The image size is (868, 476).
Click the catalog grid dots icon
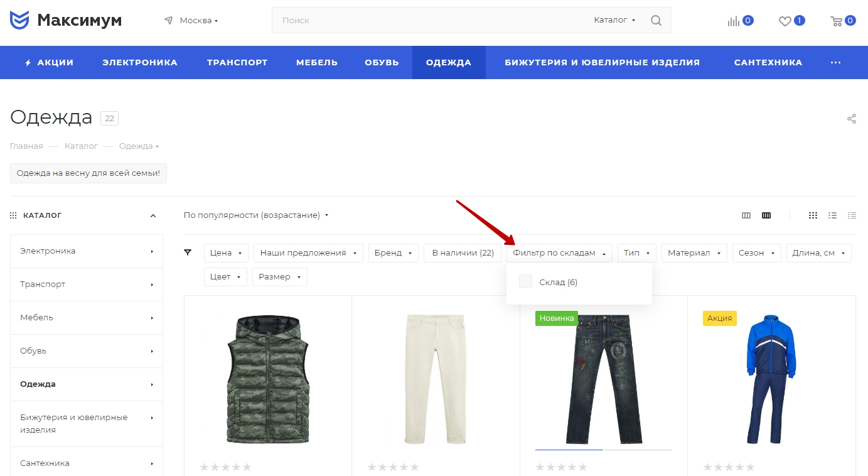click(x=13, y=215)
